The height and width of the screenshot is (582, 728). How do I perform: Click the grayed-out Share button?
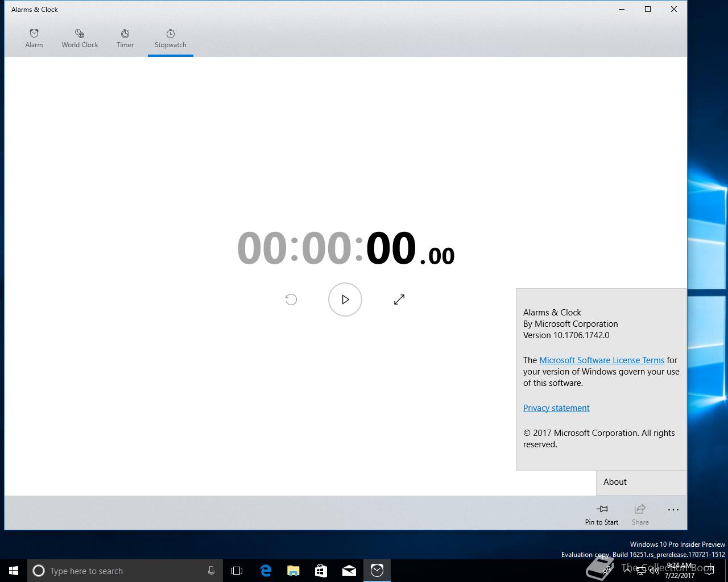(640, 514)
